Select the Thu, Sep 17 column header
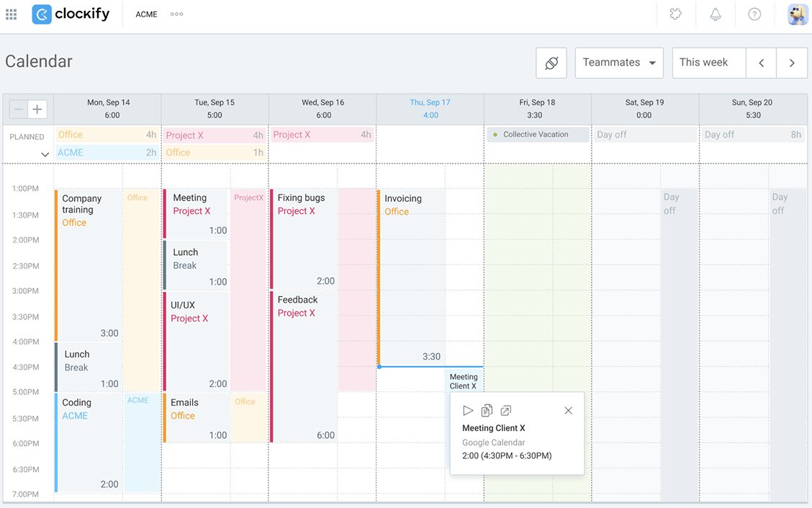Screen dimensions: 812x508 430,109
